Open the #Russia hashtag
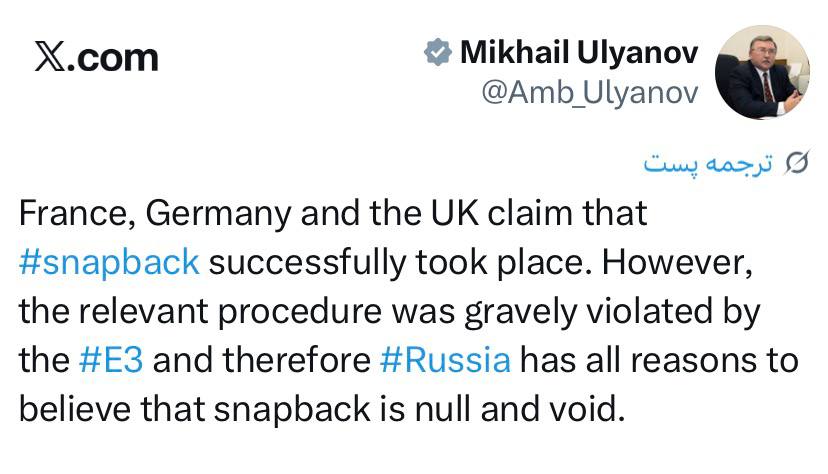 coord(446,359)
